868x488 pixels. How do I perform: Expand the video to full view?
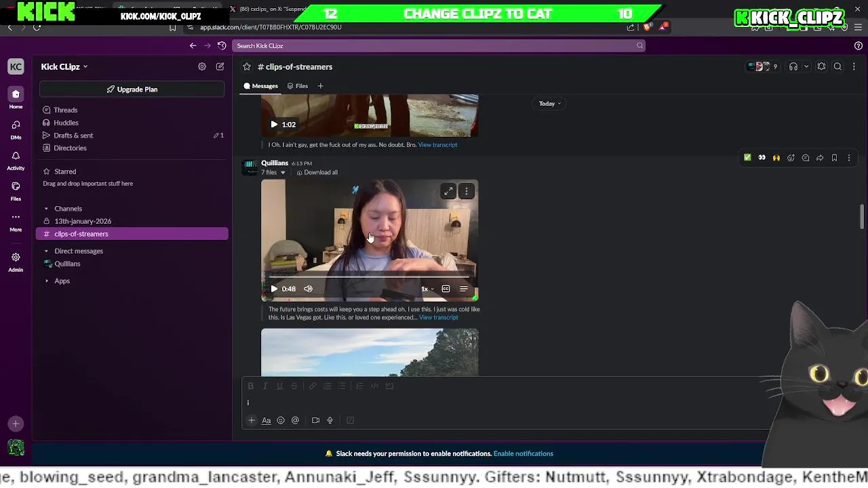tap(448, 192)
